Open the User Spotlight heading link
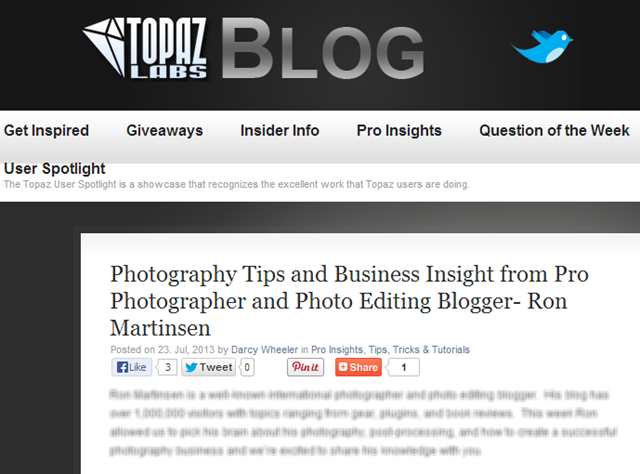The image size is (640, 474). [x=54, y=169]
